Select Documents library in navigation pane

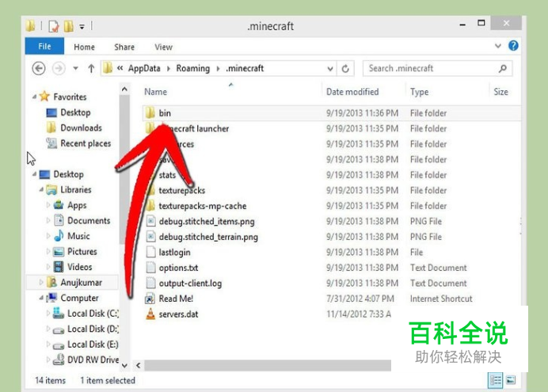click(x=82, y=221)
